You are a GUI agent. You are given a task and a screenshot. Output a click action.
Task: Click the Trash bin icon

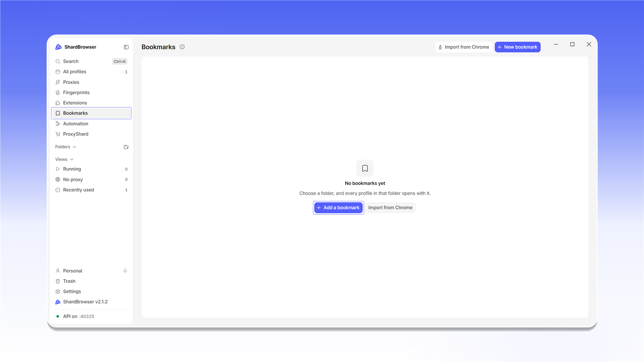[x=58, y=281]
